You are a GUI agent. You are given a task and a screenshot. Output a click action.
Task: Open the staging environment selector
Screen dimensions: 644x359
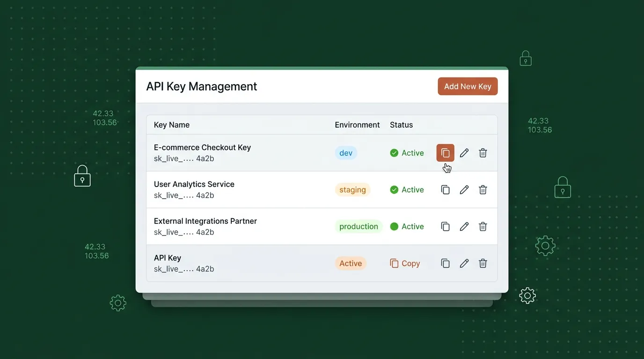(352, 189)
